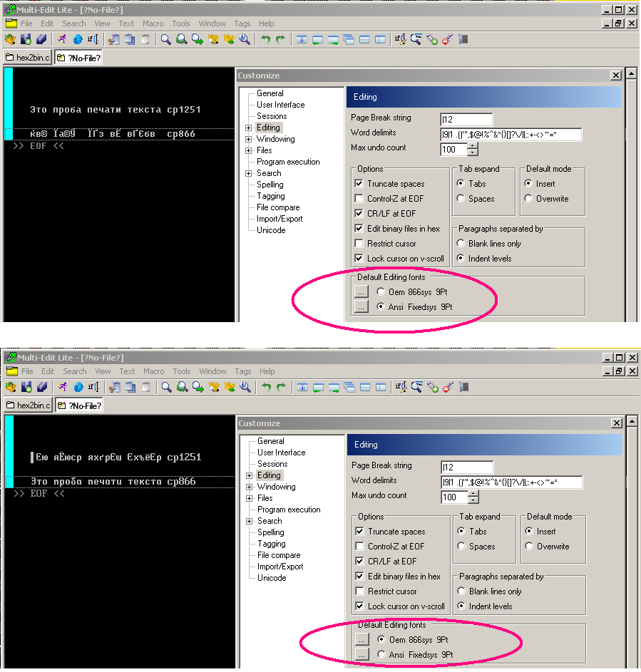Click the blue globe icon in lower window toolbar
This screenshot has width=641, height=672.
pyautogui.click(x=78, y=388)
